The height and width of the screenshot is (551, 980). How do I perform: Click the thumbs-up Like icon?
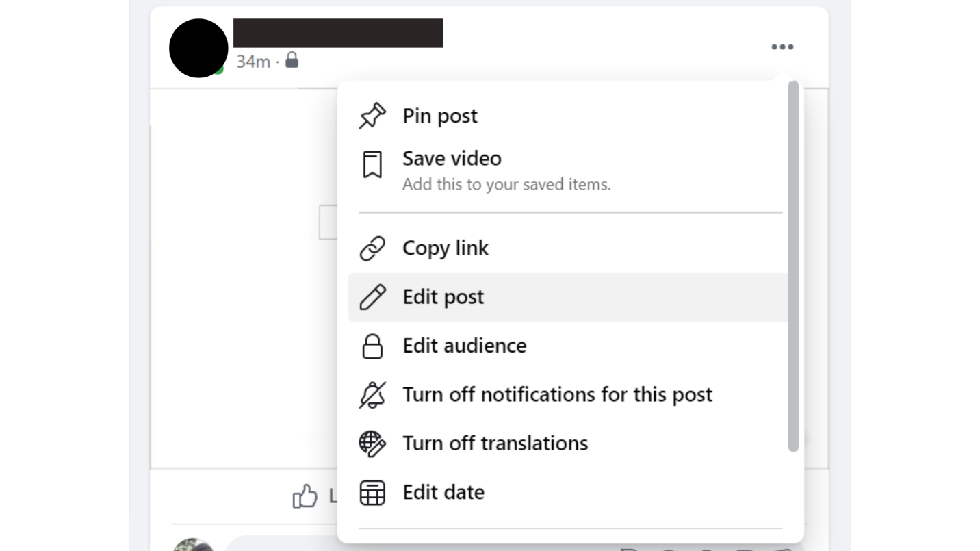click(305, 496)
